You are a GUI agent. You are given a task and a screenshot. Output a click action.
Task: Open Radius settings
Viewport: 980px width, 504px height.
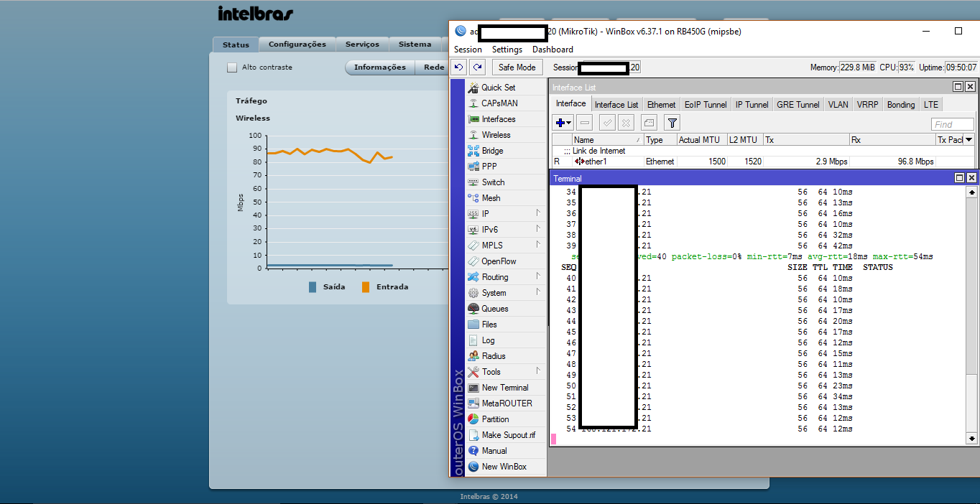click(x=493, y=356)
